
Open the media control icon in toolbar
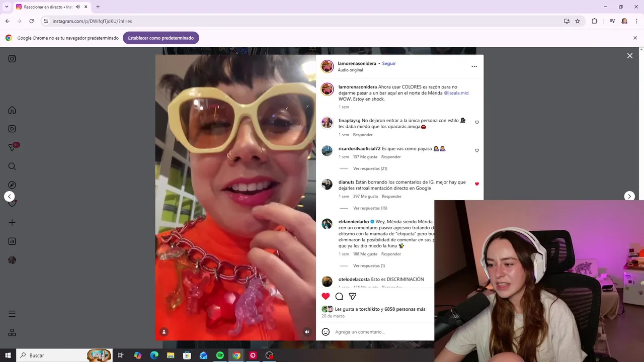[x=612, y=21]
